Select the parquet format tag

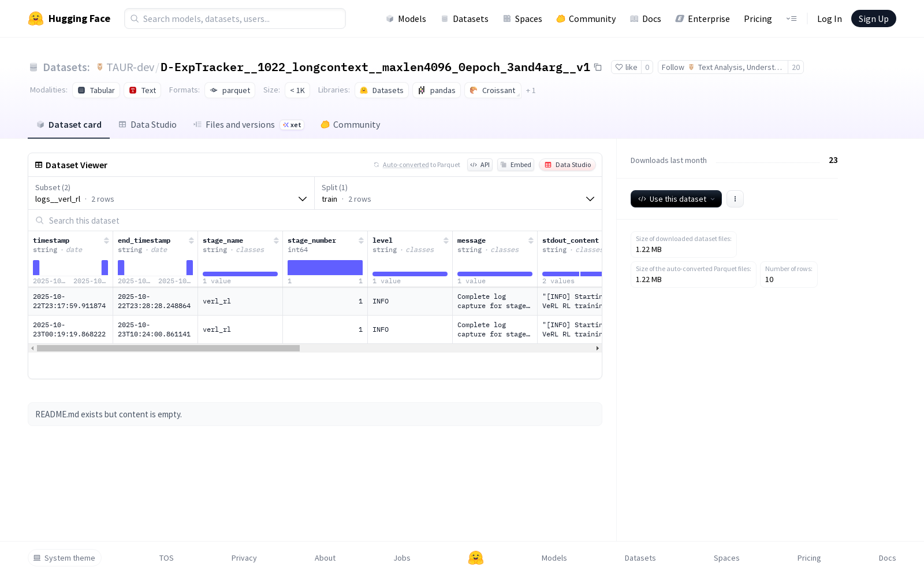tap(230, 90)
